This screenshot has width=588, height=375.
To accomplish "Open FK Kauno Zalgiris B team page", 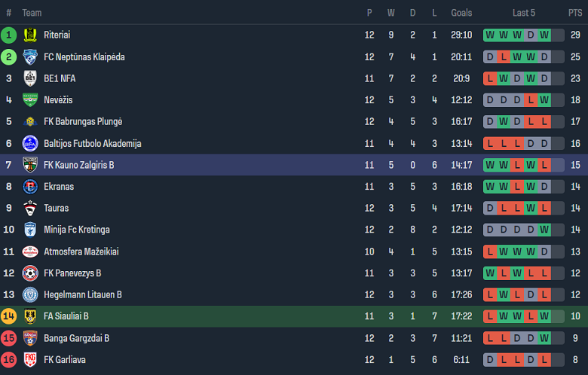I will point(78,165).
